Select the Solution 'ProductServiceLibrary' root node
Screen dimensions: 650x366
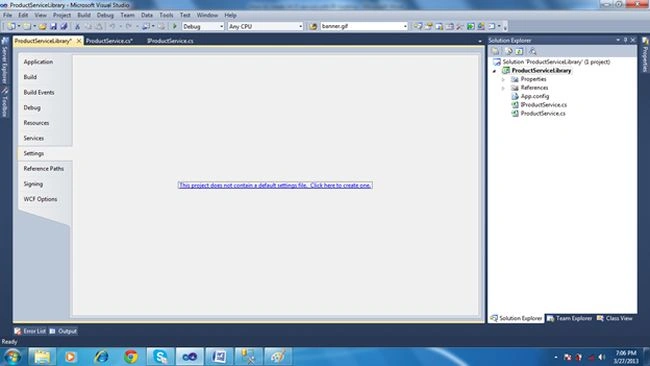point(556,62)
